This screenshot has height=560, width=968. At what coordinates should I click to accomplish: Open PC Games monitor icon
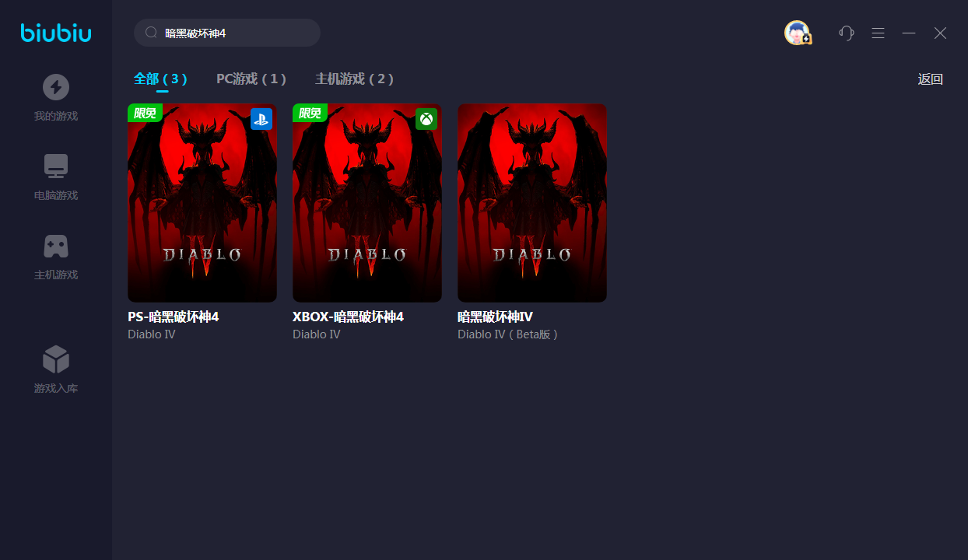(x=56, y=166)
